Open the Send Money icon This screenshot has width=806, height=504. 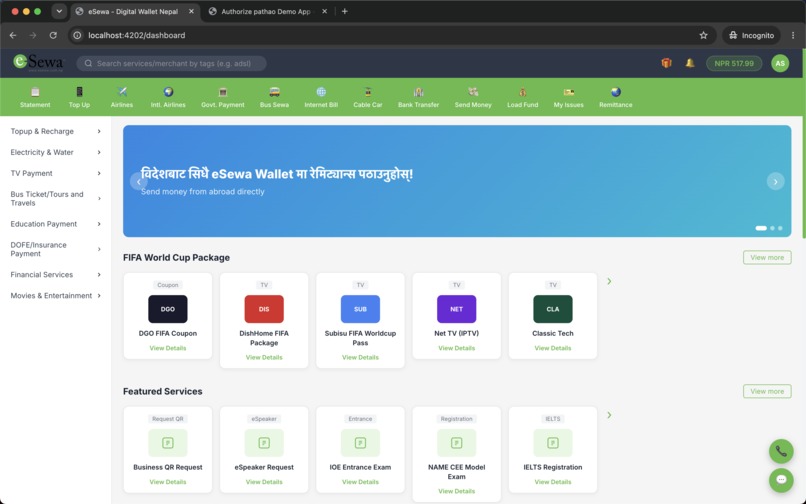coord(473,92)
